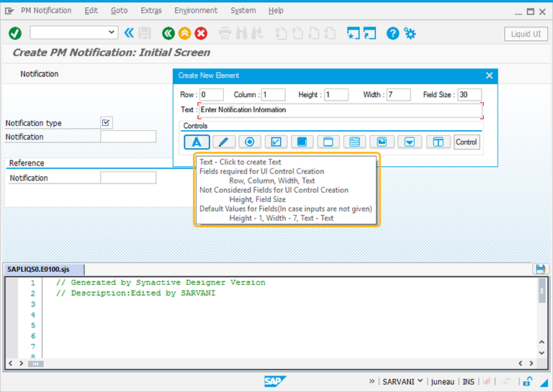Open the command field dropdown
553x392 pixels.
pos(112,32)
